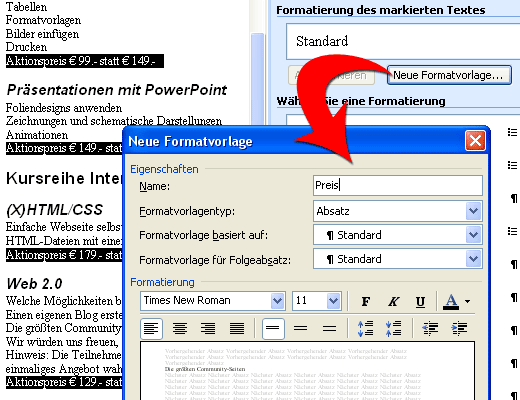Click the heading Präsentationen mit PowerPoint
Screen dimensions: 520x400
tap(117, 90)
